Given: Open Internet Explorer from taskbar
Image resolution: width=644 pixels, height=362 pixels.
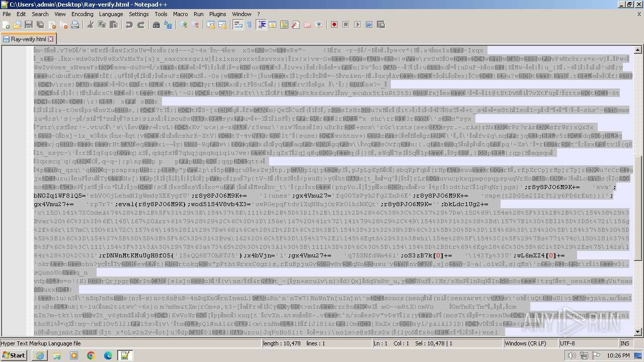Looking at the screenshot, I should pyautogui.click(x=40, y=355).
